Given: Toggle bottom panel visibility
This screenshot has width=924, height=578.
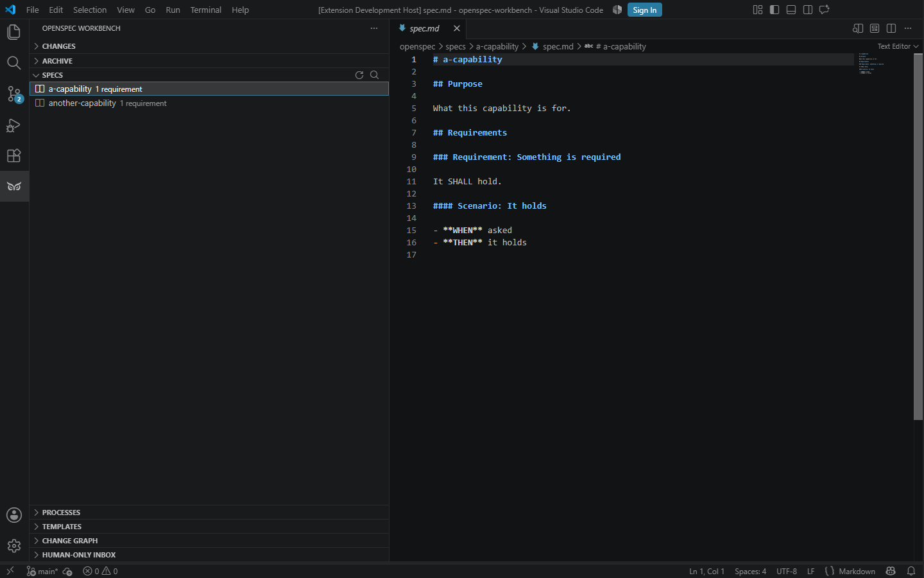Looking at the screenshot, I should coord(791,10).
